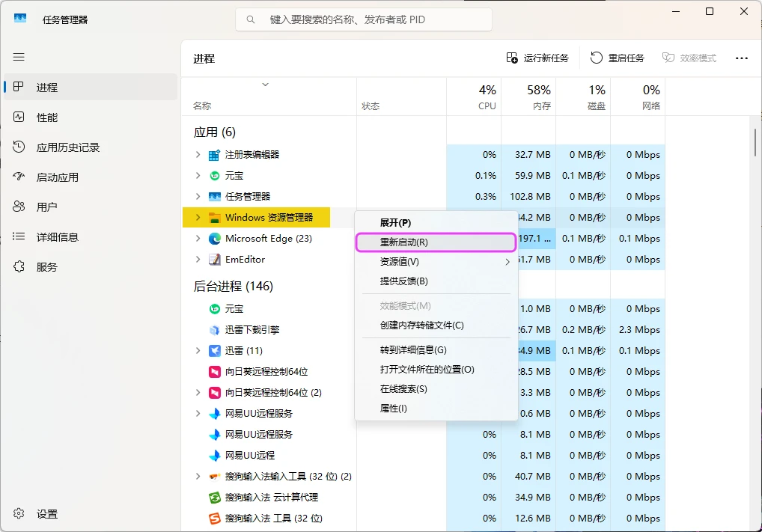
Task: Click the search magnifier icon
Action: coord(250,20)
